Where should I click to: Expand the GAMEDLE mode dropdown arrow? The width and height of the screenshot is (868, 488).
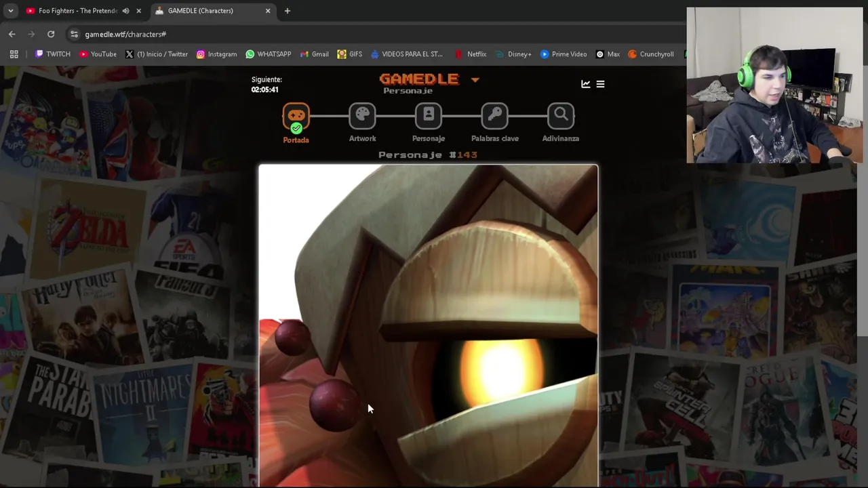475,80
